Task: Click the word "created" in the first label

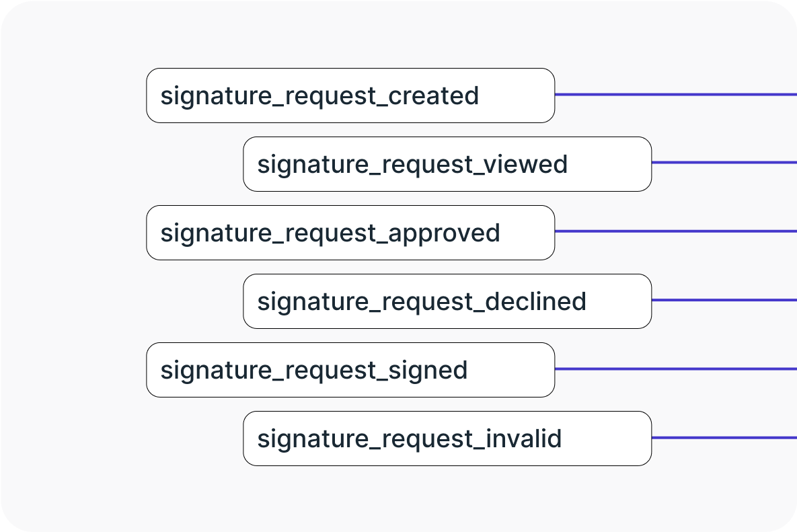Action: pos(435,96)
